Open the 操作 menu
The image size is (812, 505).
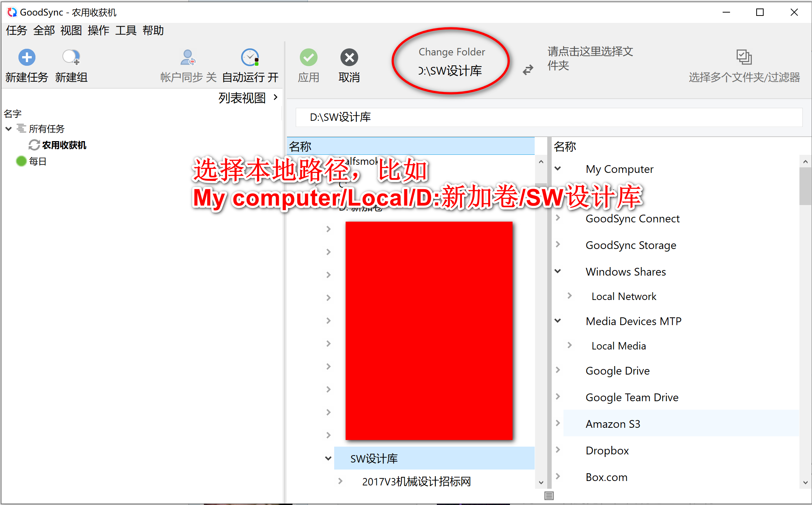click(99, 30)
